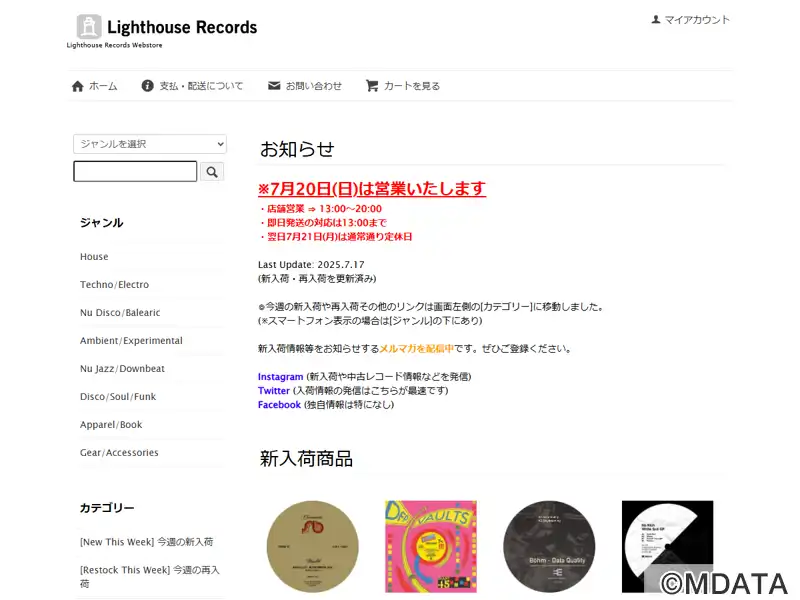Viewport: 800px width, 600px height.
Task: Select Nu Disco/Balearic genre
Action: 120,313
